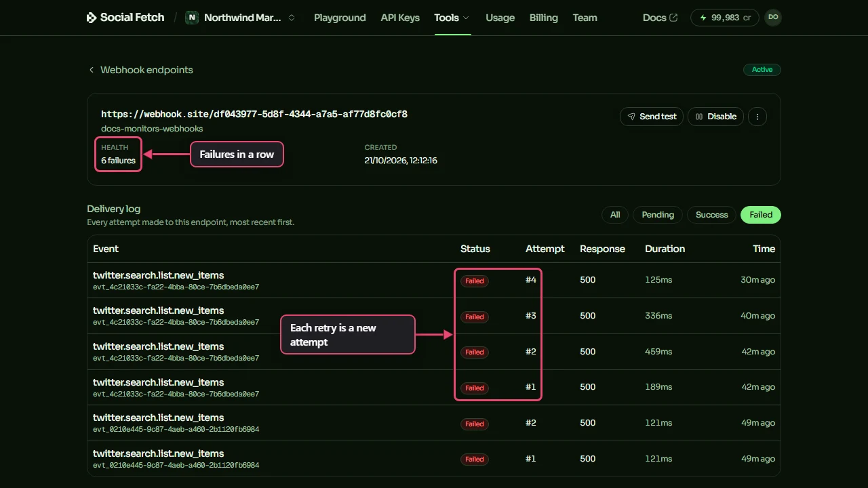
Task: Click the created date 21/10/2026, 12:12:16
Action: click(401, 161)
